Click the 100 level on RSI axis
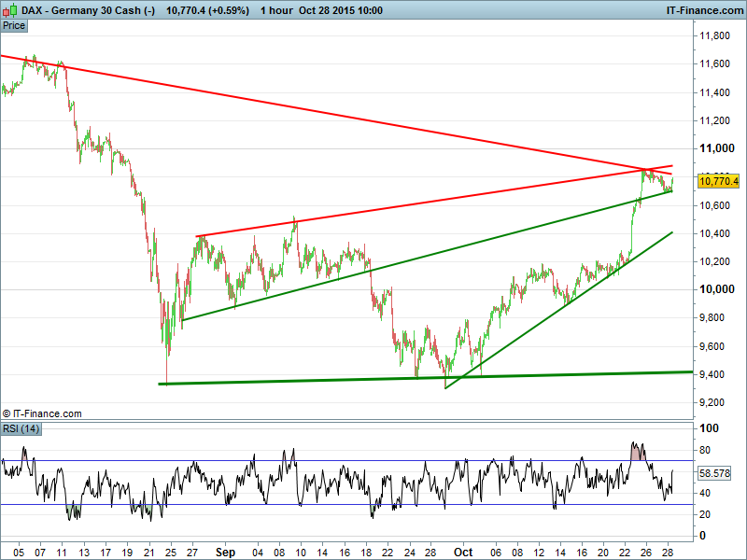The image size is (747, 560). pos(709,428)
